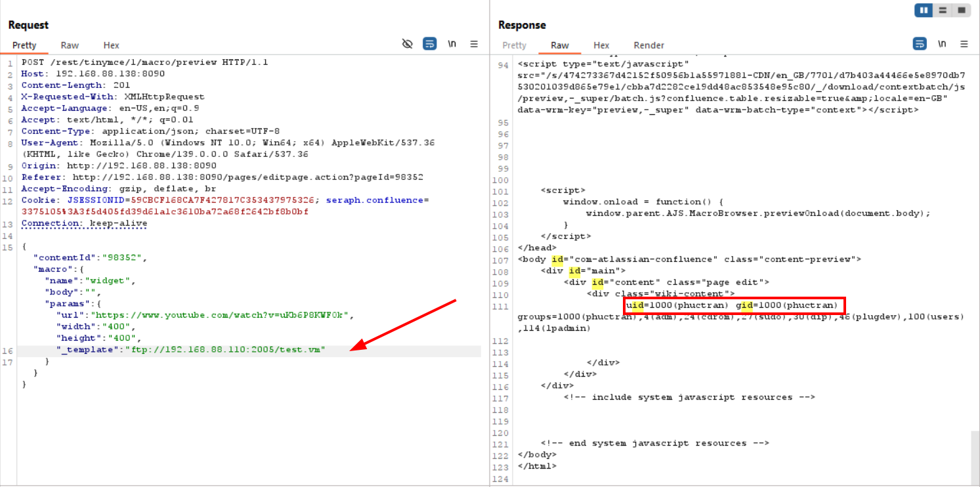Click the div id="main" line
980x487 pixels.
[584, 271]
